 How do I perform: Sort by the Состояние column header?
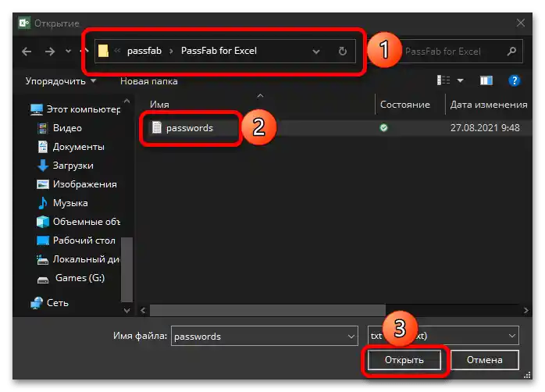coord(405,105)
